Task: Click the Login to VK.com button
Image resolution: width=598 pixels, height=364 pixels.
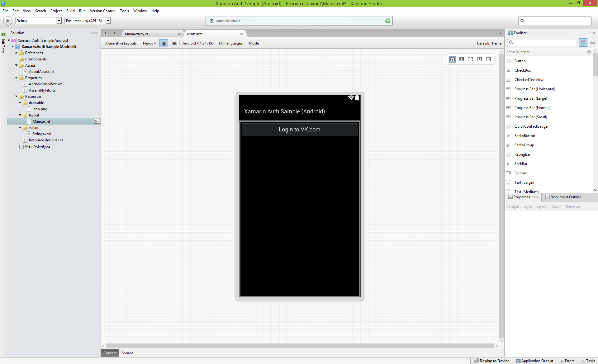Action: click(x=299, y=130)
